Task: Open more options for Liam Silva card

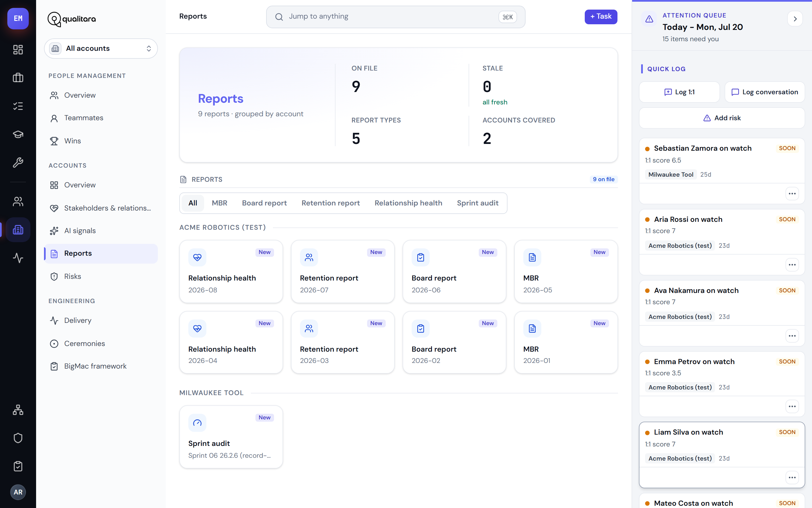Action: coord(792,478)
